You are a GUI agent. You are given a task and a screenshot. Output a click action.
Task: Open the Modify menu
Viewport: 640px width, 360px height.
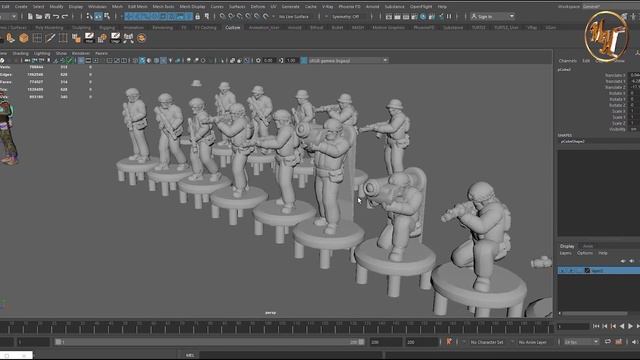pos(56,7)
